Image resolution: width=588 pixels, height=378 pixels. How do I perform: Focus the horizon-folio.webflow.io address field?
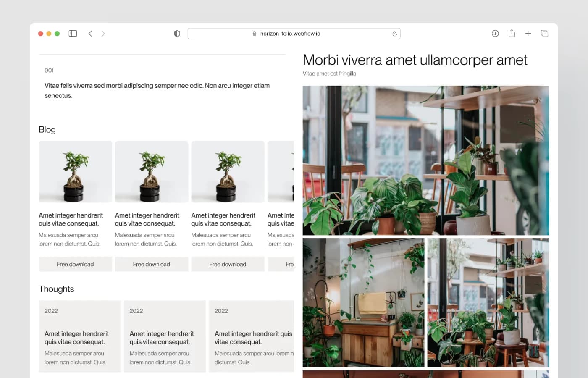pyautogui.click(x=294, y=34)
